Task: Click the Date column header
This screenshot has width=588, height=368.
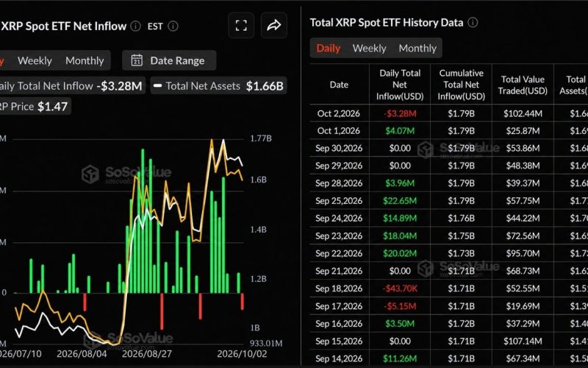Action: click(x=339, y=85)
